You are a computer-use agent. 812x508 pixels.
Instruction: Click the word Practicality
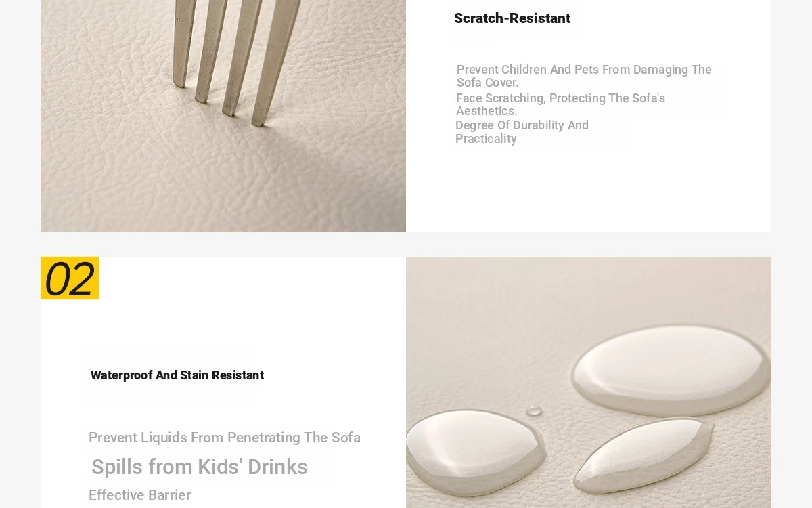pyautogui.click(x=486, y=139)
